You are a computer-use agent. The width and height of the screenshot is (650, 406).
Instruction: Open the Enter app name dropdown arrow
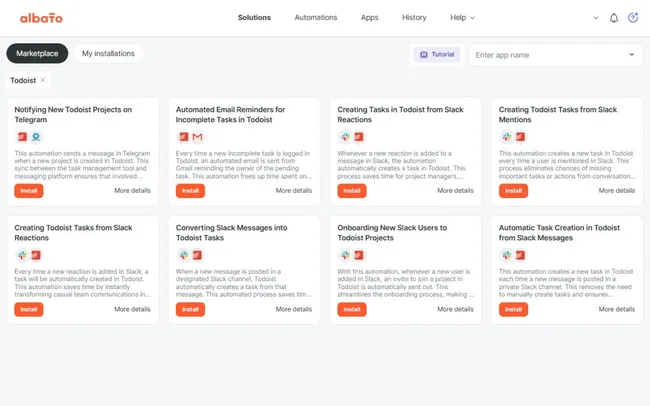(x=631, y=54)
